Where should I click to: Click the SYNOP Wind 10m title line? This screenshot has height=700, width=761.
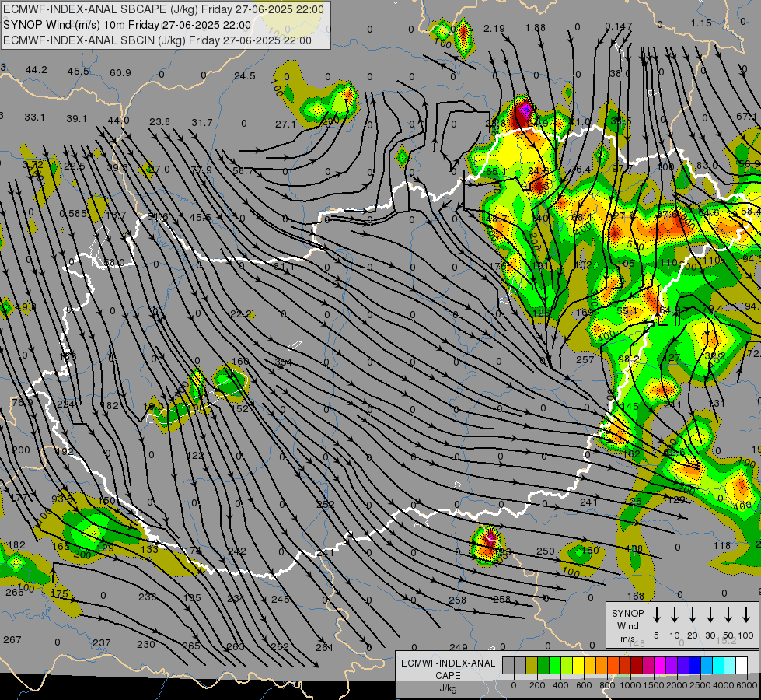[x=127, y=25]
